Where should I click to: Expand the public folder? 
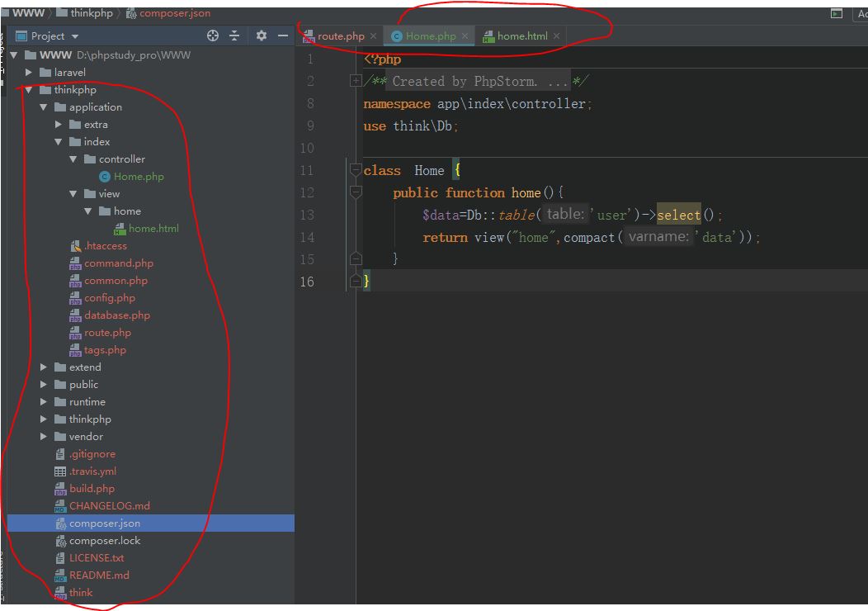[44, 385]
